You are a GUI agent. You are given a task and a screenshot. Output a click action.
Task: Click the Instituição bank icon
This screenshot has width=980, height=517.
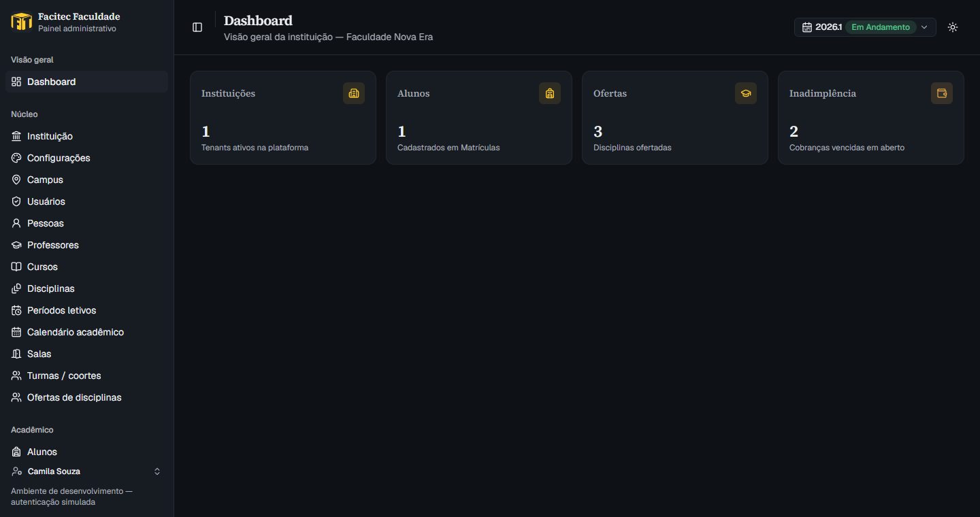16,136
